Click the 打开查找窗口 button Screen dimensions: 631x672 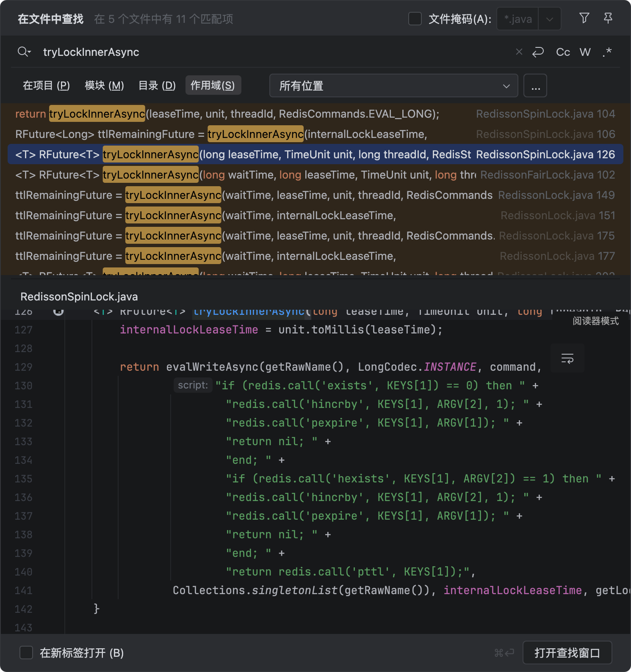[x=567, y=653]
